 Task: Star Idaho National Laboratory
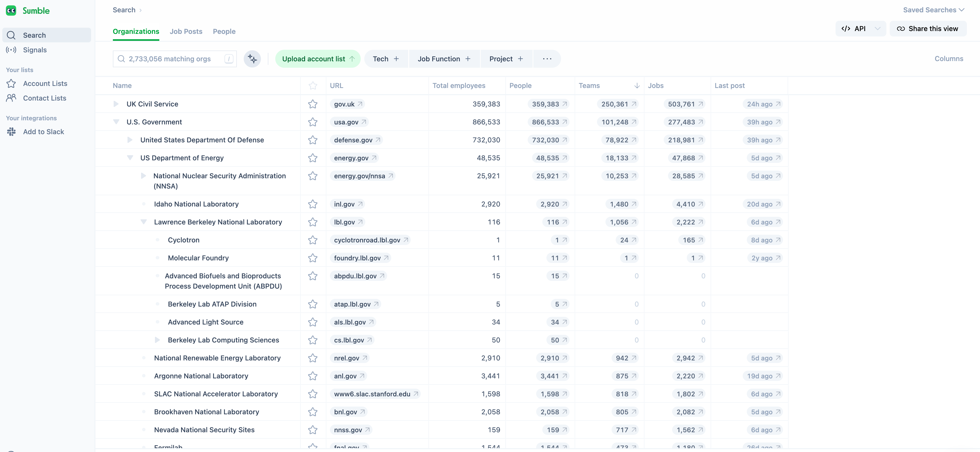click(x=313, y=204)
